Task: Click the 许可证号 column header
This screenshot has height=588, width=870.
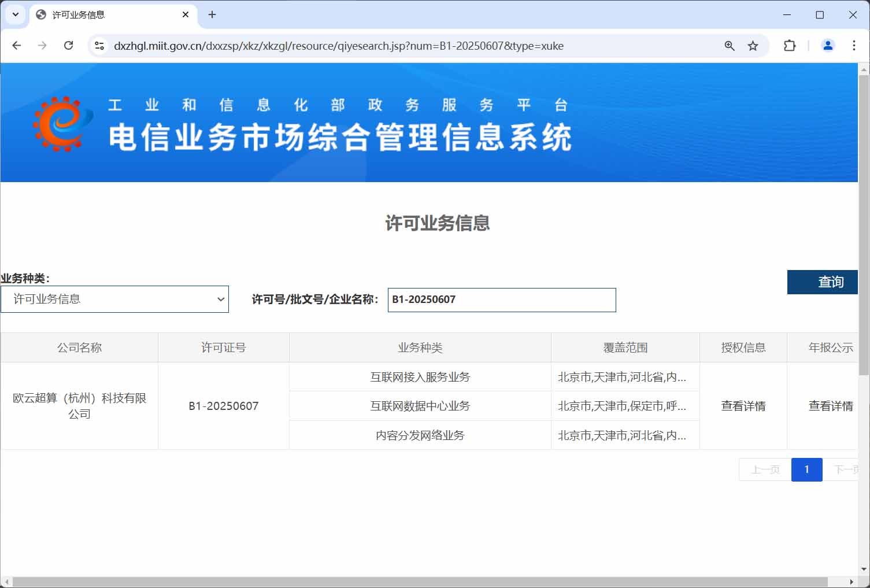Action: click(224, 347)
